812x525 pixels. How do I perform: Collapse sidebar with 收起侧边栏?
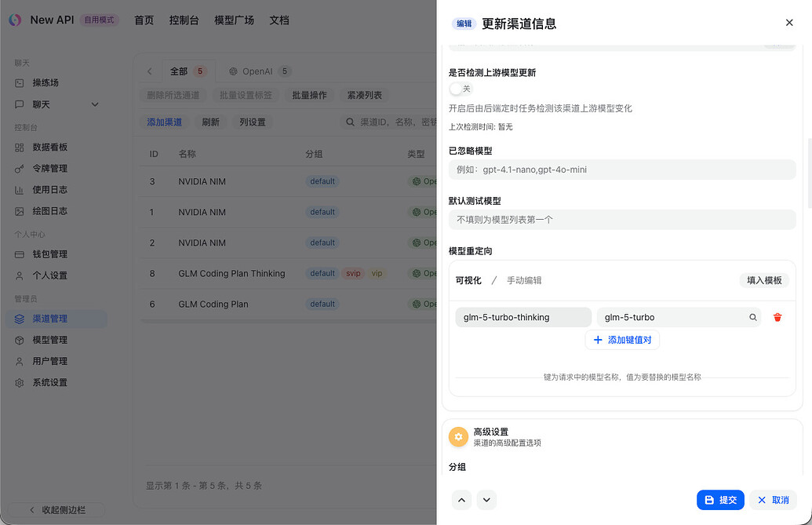click(56, 510)
